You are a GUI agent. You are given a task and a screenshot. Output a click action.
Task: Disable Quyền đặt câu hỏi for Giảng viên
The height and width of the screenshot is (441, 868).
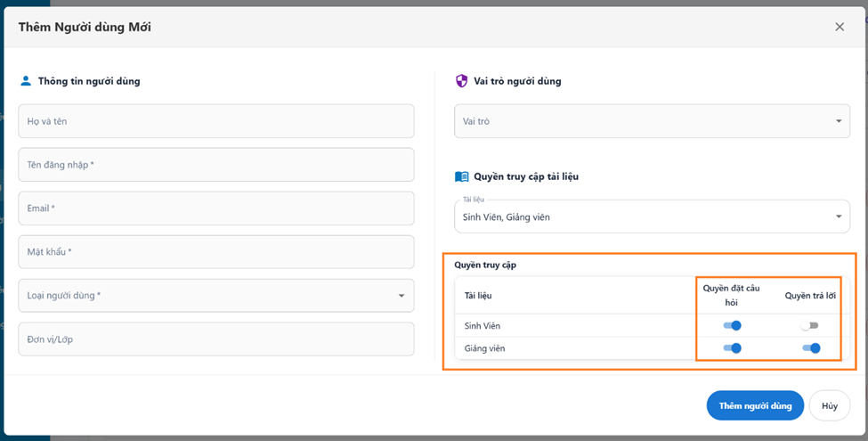(x=732, y=348)
